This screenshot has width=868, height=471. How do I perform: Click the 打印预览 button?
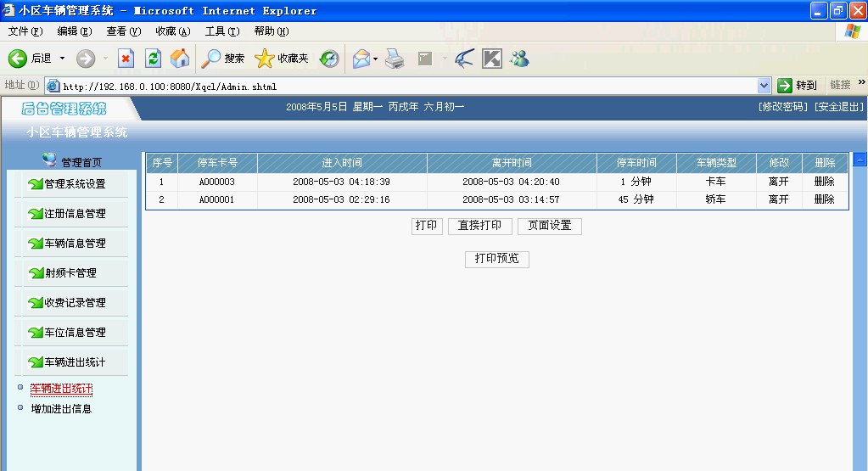497,259
